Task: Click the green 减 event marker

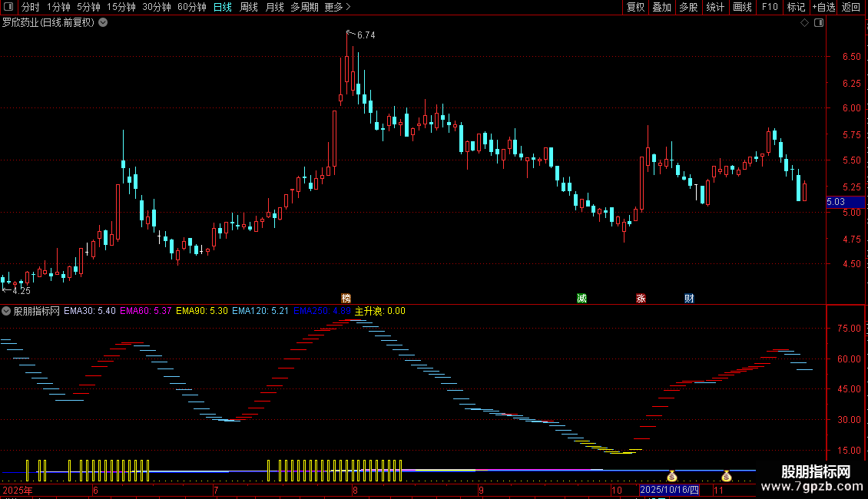Action: click(x=581, y=298)
